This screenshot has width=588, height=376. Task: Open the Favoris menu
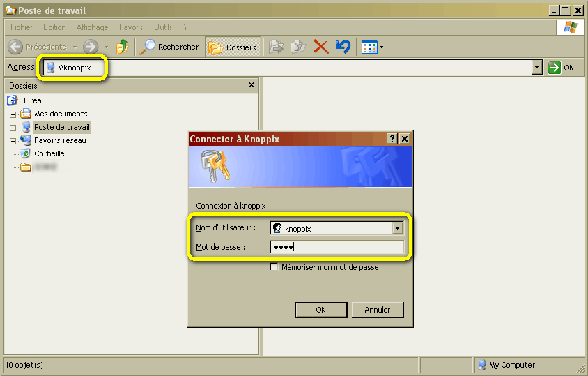tap(131, 27)
